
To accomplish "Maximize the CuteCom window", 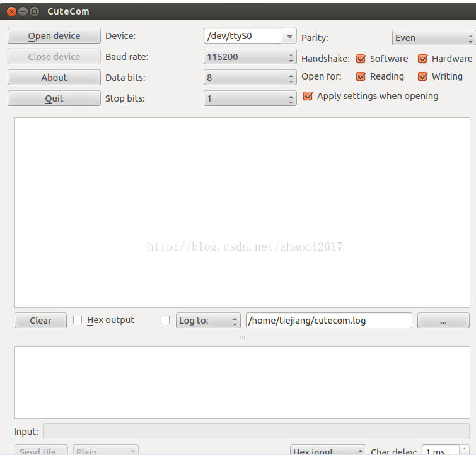I will [35, 11].
